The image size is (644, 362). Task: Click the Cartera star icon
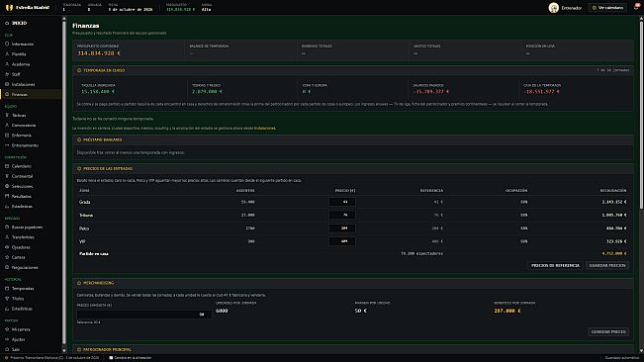tap(7, 257)
